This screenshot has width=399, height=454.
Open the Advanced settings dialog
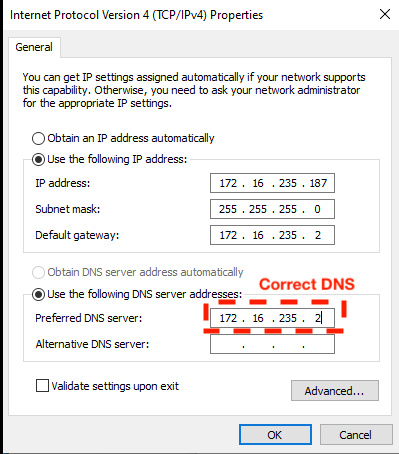tap(335, 390)
